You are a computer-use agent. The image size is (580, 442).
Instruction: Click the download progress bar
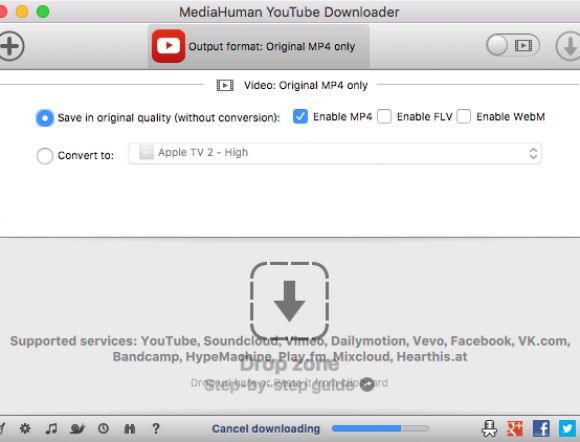tap(380, 428)
